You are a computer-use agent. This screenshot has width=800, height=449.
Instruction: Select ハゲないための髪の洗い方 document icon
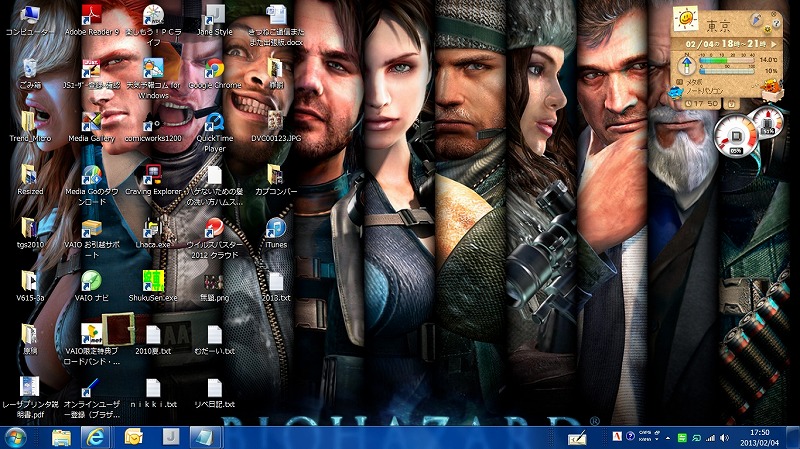[x=215, y=185]
